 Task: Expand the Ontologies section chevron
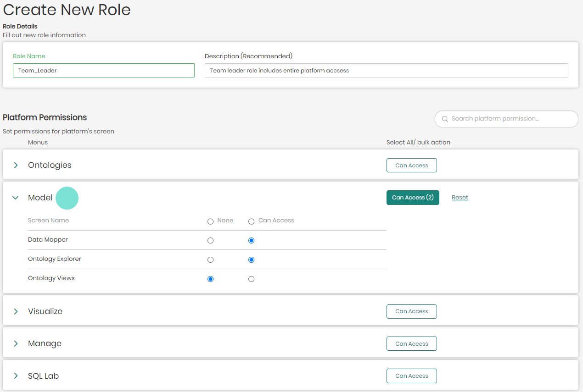(16, 165)
